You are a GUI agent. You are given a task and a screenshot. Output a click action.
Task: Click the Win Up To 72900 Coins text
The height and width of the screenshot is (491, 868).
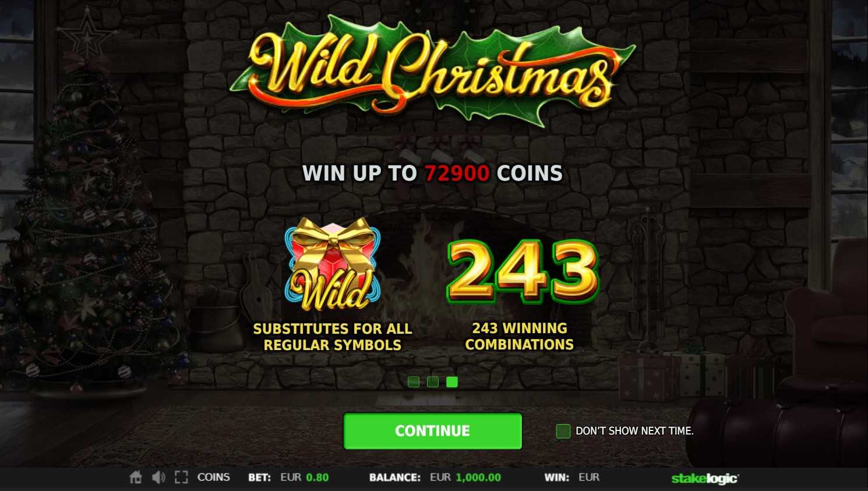(432, 173)
